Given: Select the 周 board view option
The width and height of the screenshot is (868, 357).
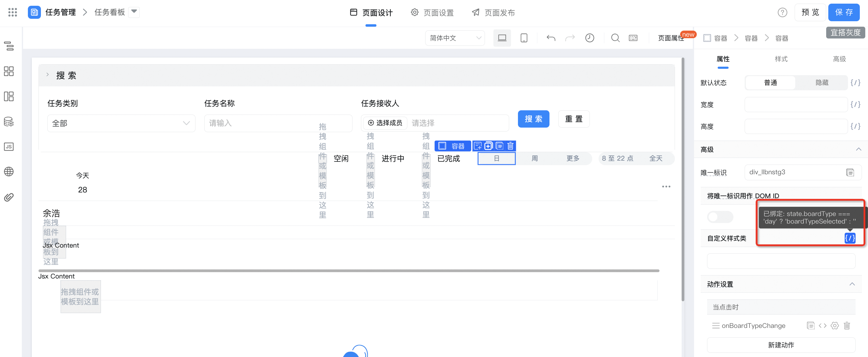Looking at the screenshot, I should pos(534,158).
